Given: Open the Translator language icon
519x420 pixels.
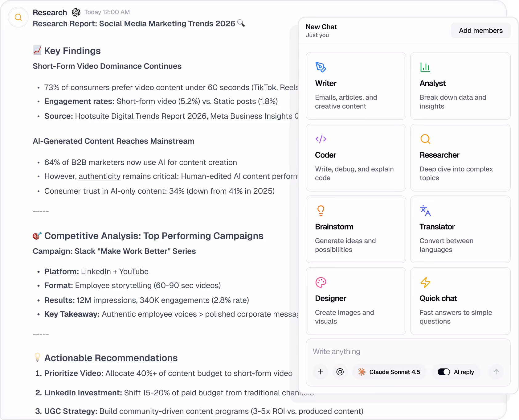Looking at the screenshot, I should (425, 211).
